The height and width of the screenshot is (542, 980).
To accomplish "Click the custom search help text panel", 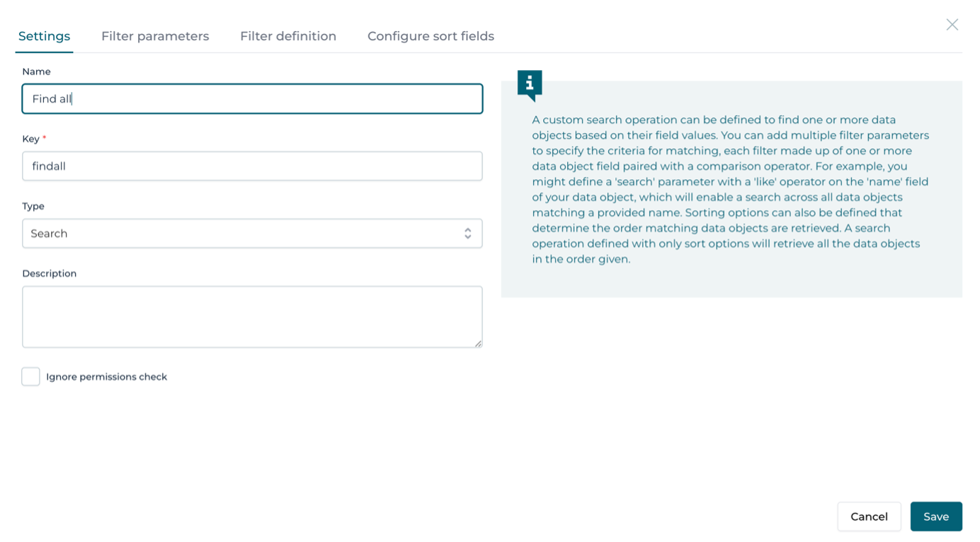I will (x=731, y=190).
